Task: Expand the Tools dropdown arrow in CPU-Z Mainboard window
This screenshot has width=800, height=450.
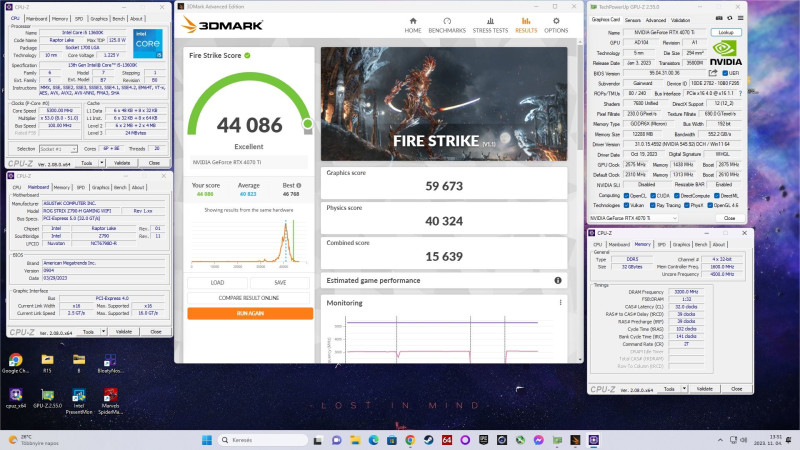Action: [x=103, y=332]
